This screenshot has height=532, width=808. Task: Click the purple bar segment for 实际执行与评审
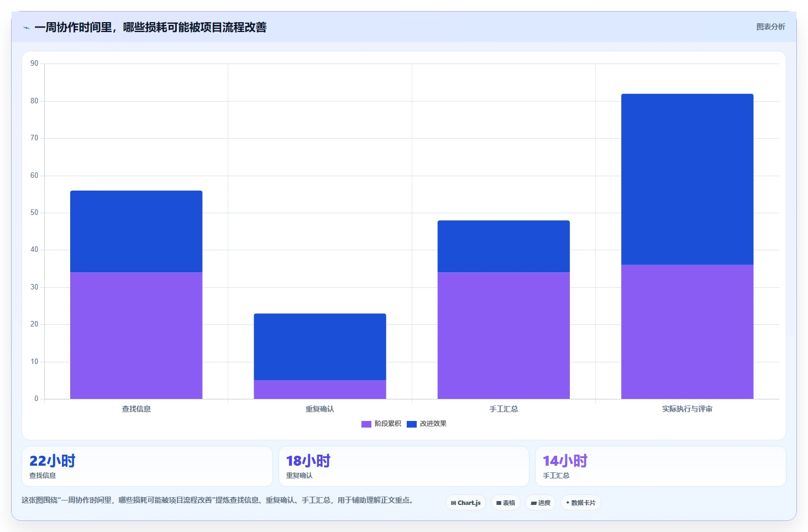(x=688, y=331)
